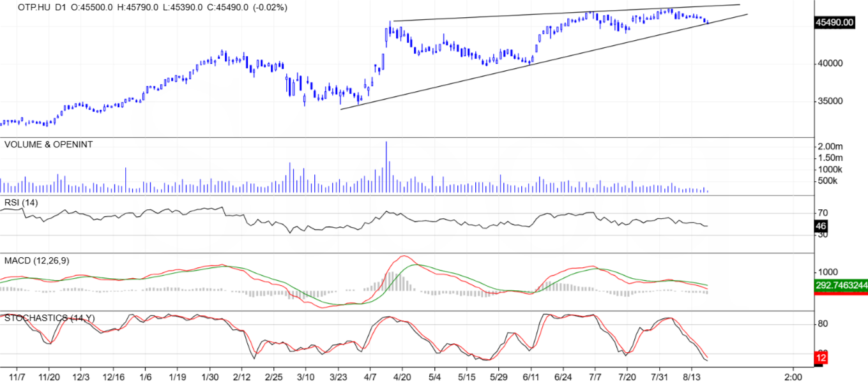
Task: Click the RSI current value tag 46
Action: coord(823,226)
